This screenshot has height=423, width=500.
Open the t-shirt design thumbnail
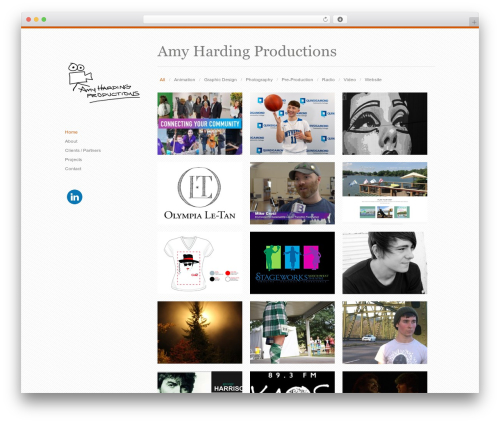[200, 263]
